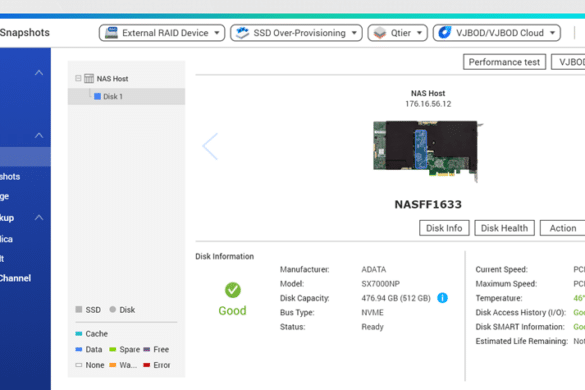
Task: Click the Current Speed label
Action: coord(501,269)
